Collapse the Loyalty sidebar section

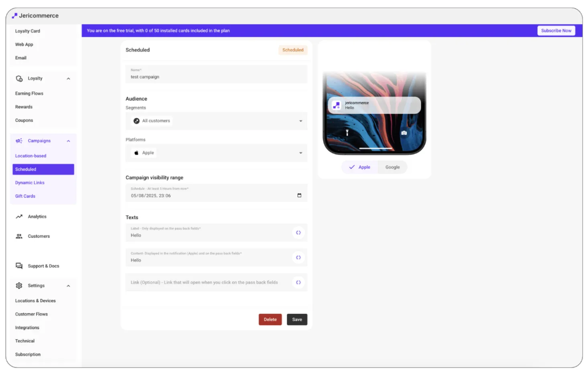click(68, 79)
